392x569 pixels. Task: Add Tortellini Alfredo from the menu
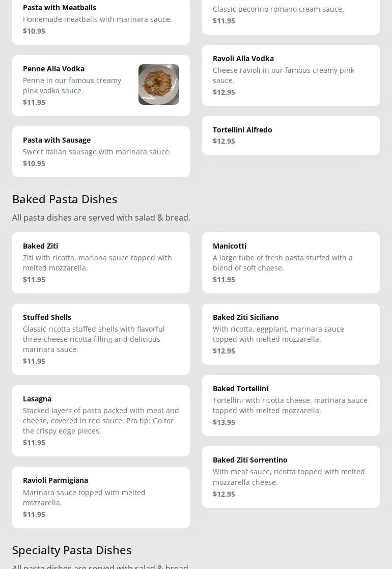pos(242,130)
